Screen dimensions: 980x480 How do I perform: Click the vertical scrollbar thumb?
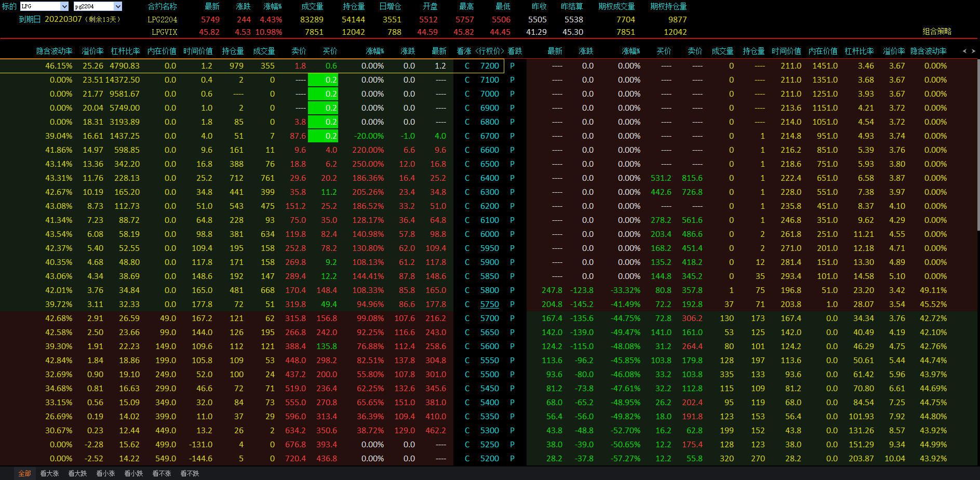point(978,145)
